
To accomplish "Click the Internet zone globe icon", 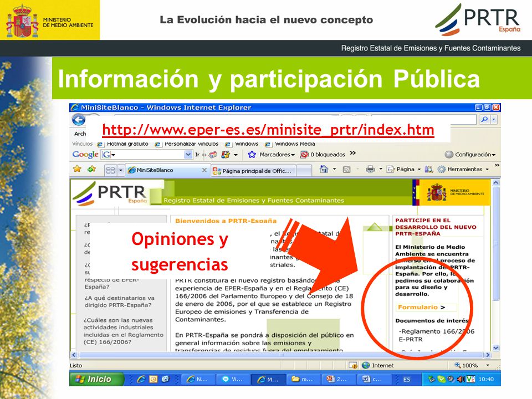I will pos(365,365).
